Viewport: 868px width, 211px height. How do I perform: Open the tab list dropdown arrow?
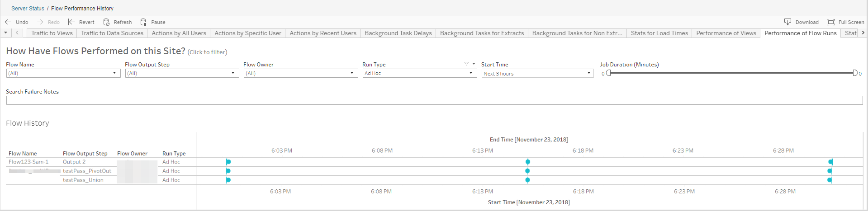click(5, 33)
